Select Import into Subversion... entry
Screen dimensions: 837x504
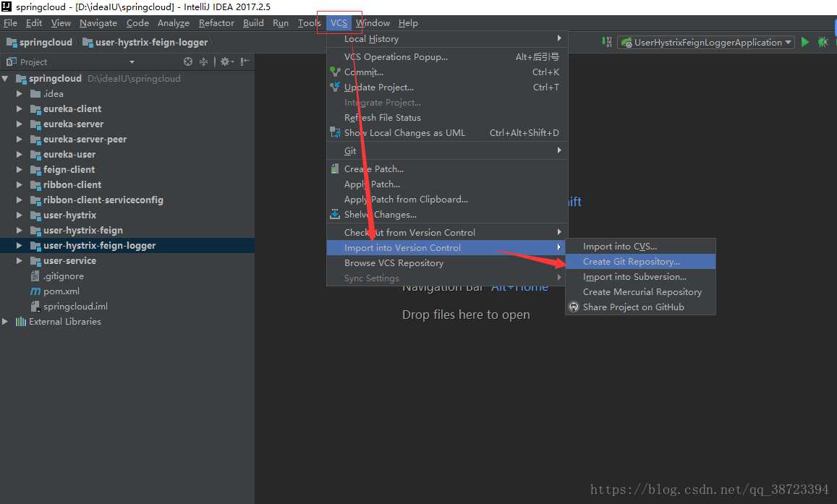pyautogui.click(x=640, y=277)
